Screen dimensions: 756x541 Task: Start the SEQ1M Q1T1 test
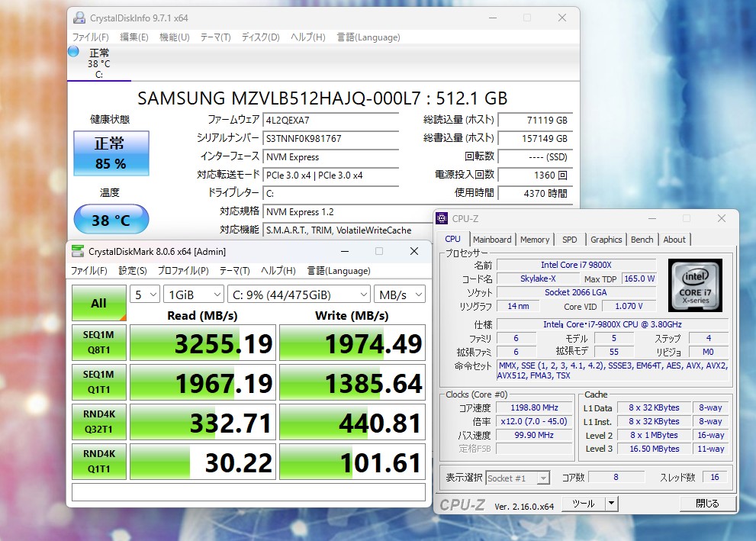coord(99,382)
